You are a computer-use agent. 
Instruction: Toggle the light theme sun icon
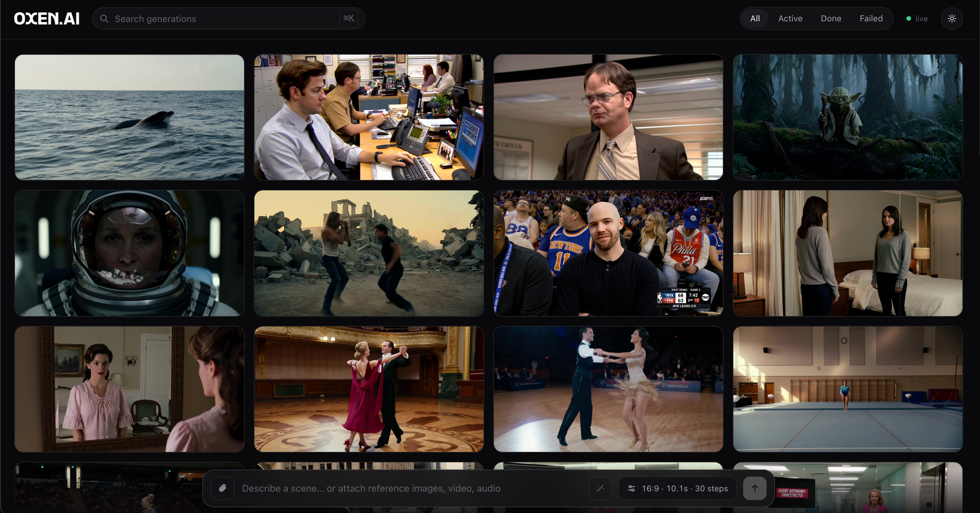pos(952,19)
